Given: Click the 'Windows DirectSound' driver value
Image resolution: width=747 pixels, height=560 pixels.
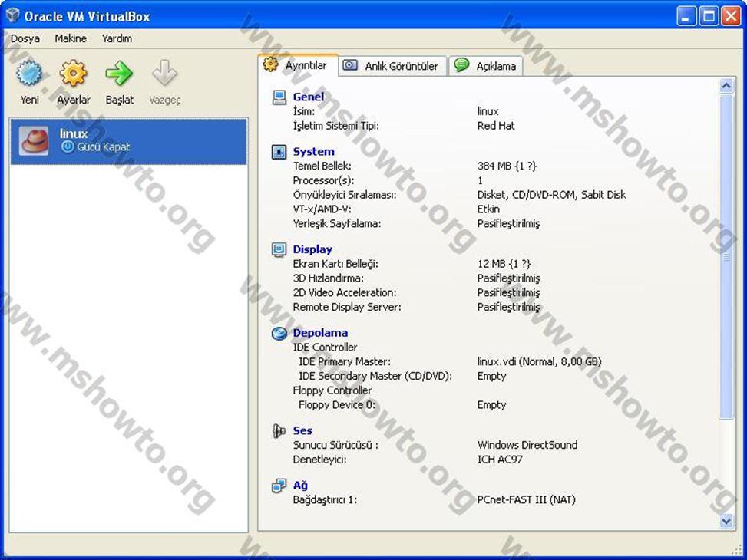Looking at the screenshot, I should pyautogui.click(x=527, y=445).
